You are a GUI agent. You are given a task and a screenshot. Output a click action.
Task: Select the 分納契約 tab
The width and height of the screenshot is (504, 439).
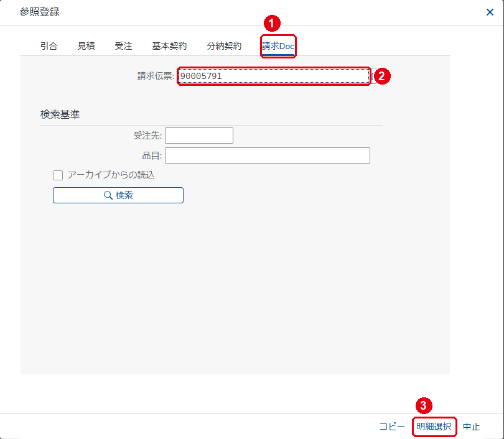[x=224, y=46]
